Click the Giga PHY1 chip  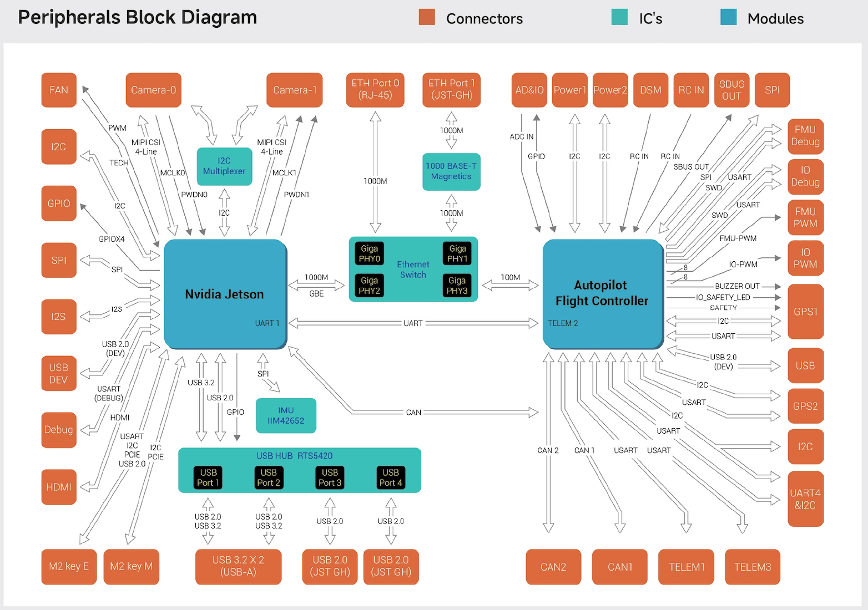click(457, 253)
